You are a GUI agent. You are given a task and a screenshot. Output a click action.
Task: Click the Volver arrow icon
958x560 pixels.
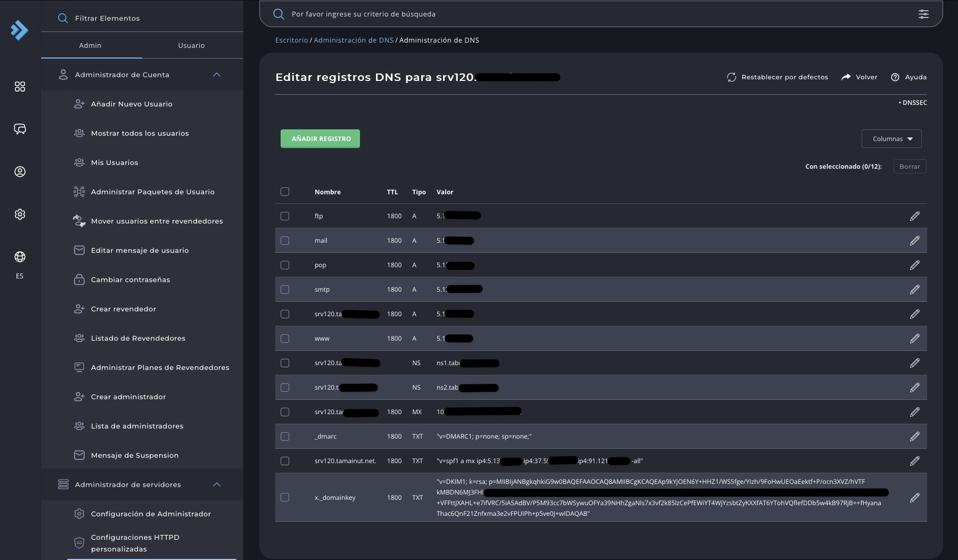click(846, 77)
